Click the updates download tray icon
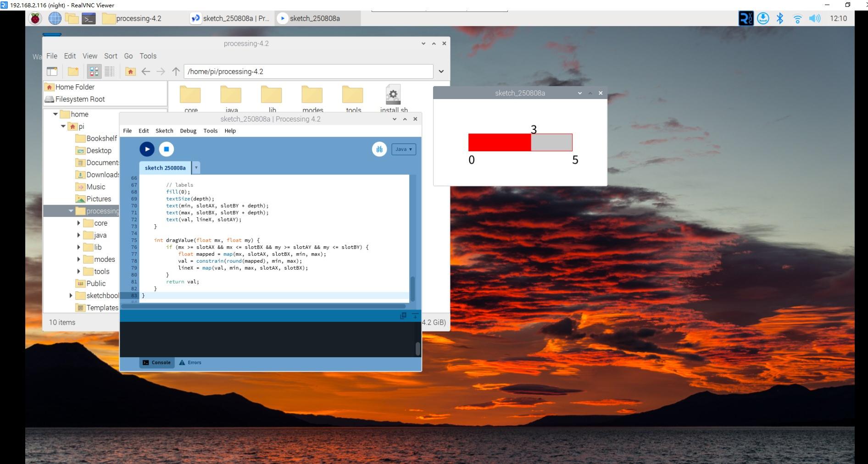Screen dimensions: 868x464 [763, 18]
